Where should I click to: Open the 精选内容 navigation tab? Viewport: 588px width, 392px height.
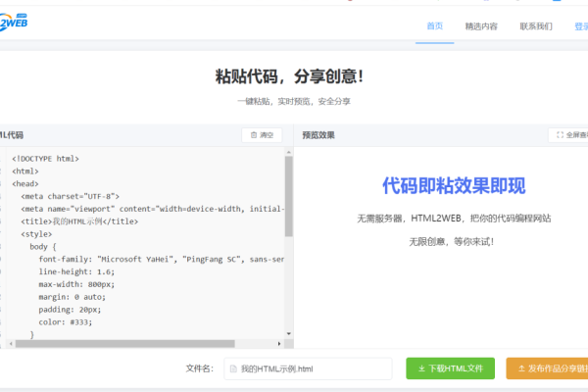[x=481, y=26]
